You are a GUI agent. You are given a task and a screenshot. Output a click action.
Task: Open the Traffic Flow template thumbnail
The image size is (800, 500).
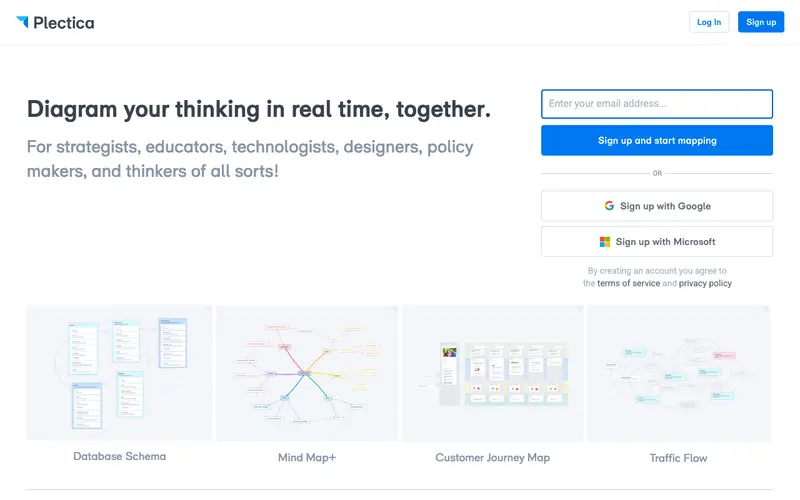tap(679, 373)
